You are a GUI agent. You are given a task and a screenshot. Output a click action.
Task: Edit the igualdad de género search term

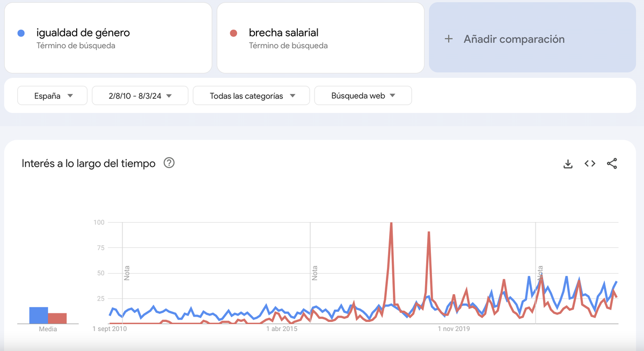pyautogui.click(x=83, y=33)
